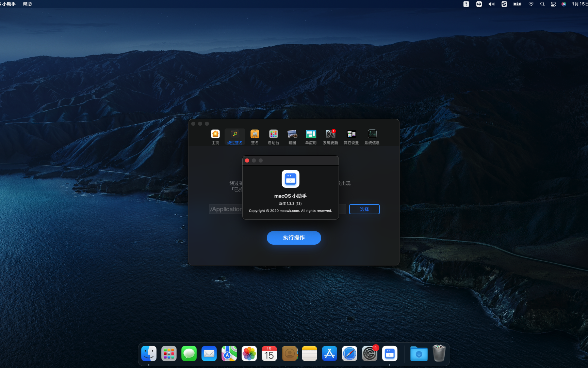Image resolution: width=588 pixels, height=368 pixels.
Task: Open the 主页 home tab
Action: coord(215,137)
